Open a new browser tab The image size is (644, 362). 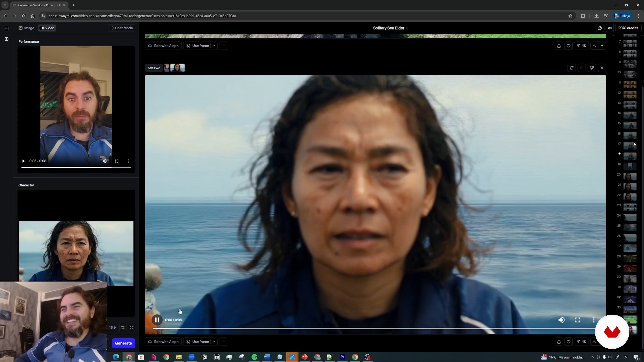[x=73, y=5]
